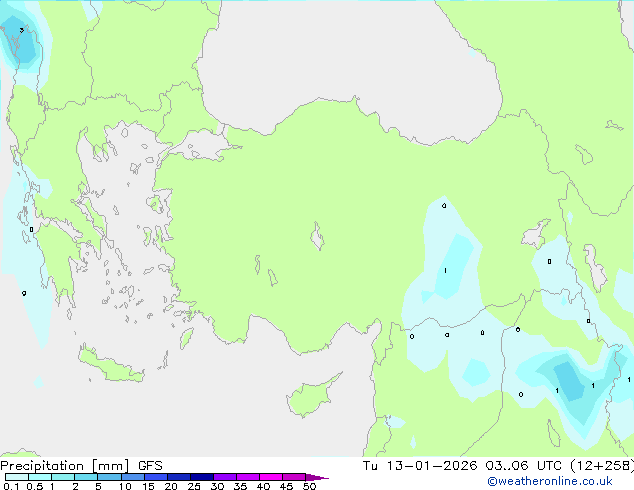
Task: Click the '15' legend scale label
Action: pyautogui.click(x=148, y=486)
